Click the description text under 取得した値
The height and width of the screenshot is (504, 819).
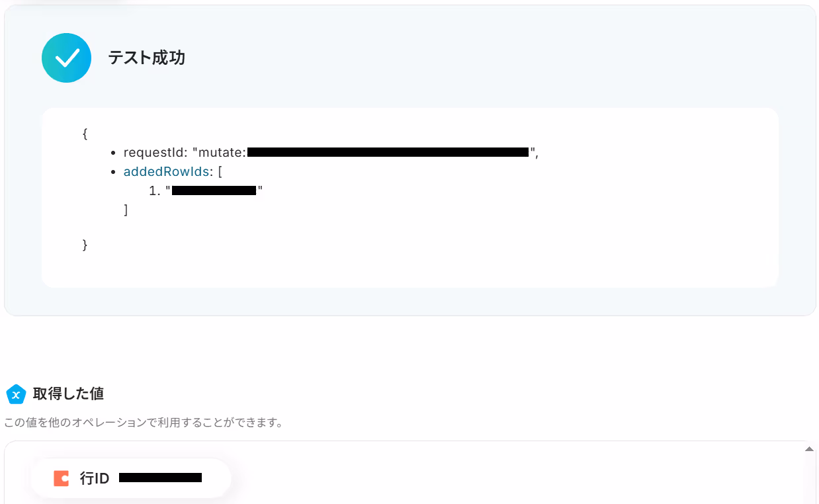(x=144, y=422)
